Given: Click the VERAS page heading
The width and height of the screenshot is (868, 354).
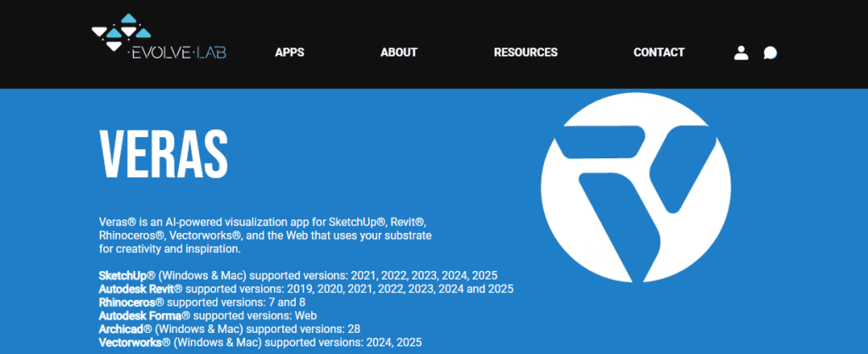Looking at the screenshot, I should (164, 152).
